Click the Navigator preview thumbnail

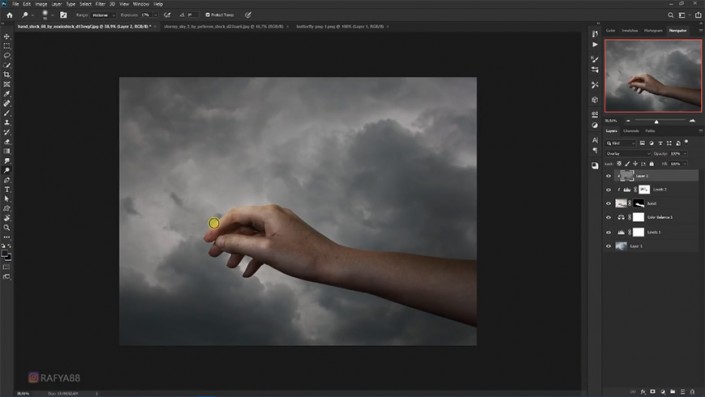653,76
